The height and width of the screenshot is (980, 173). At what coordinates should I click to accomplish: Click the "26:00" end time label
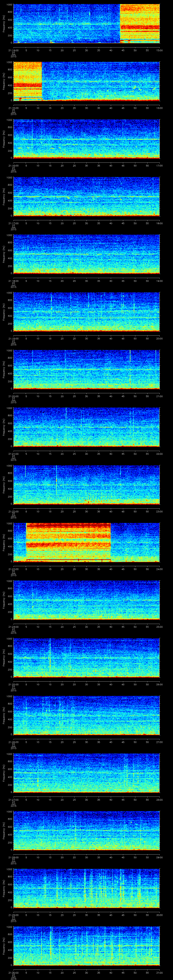pos(160,684)
